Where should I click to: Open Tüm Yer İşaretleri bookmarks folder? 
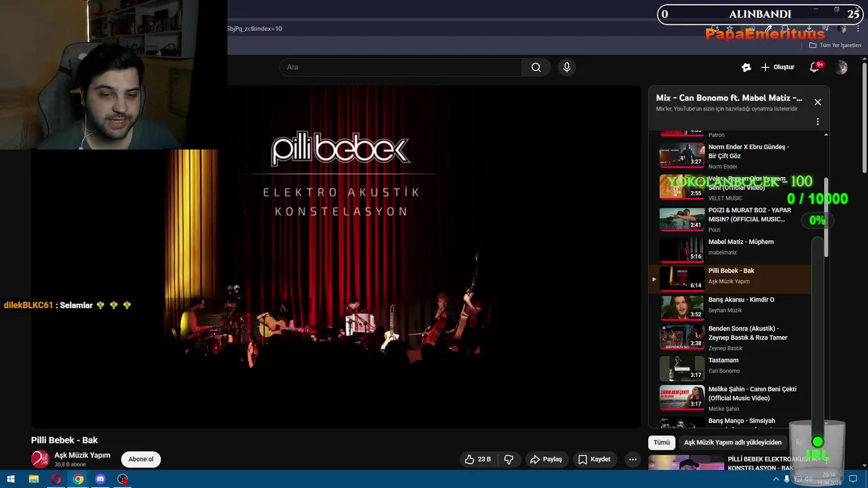[835, 45]
